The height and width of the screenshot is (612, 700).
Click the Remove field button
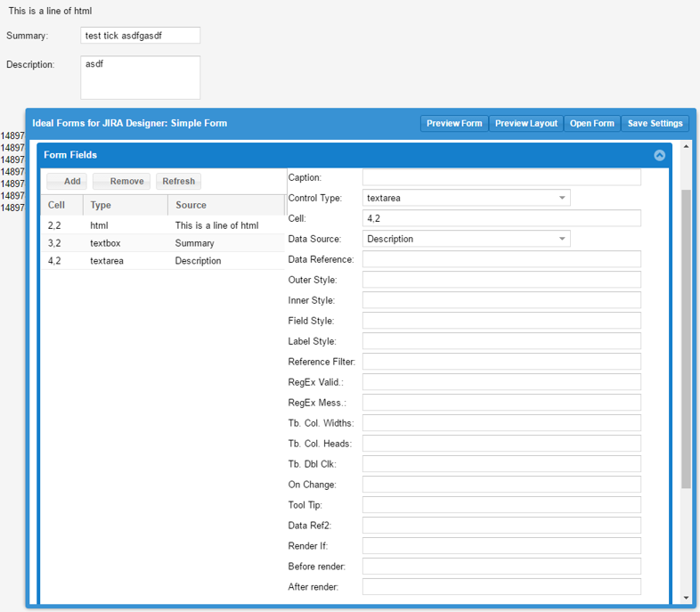(x=120, y=181)
